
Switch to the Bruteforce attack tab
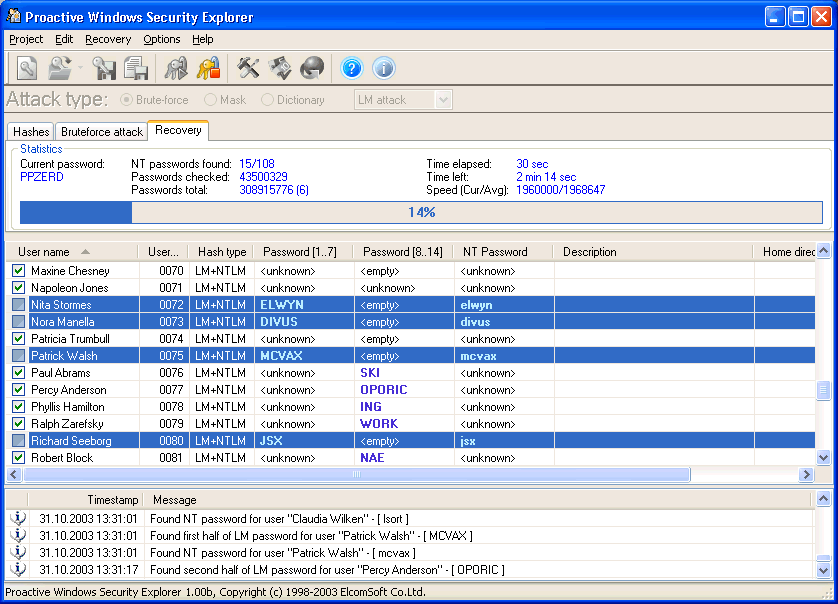(102, 131)
